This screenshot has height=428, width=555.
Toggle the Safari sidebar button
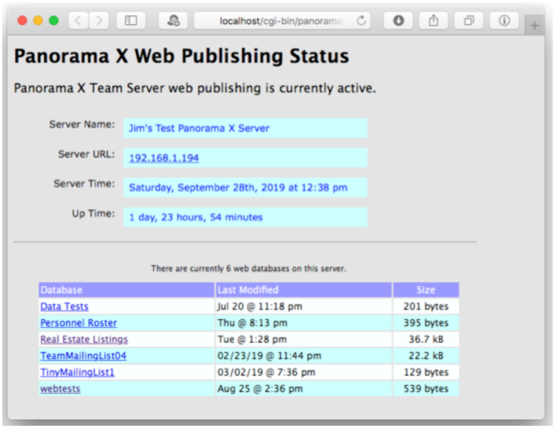click(131, 21)
